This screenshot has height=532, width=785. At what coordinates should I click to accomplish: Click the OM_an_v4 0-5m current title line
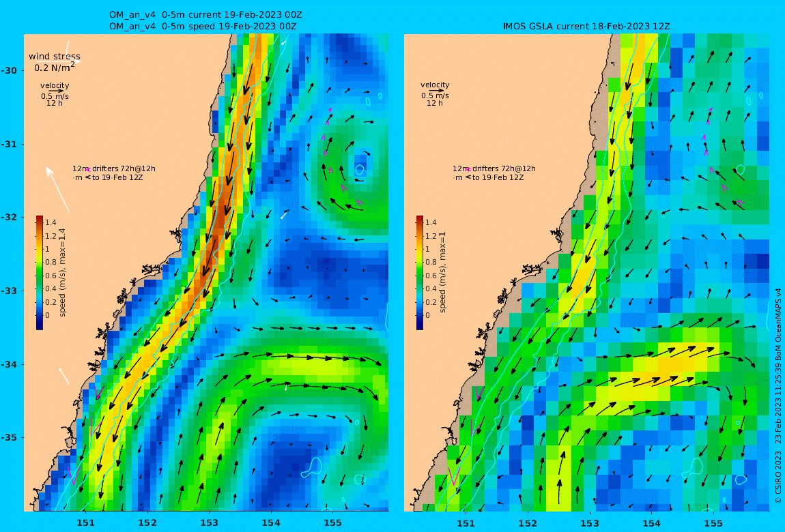pyautogui.click(x=205, y=15)
